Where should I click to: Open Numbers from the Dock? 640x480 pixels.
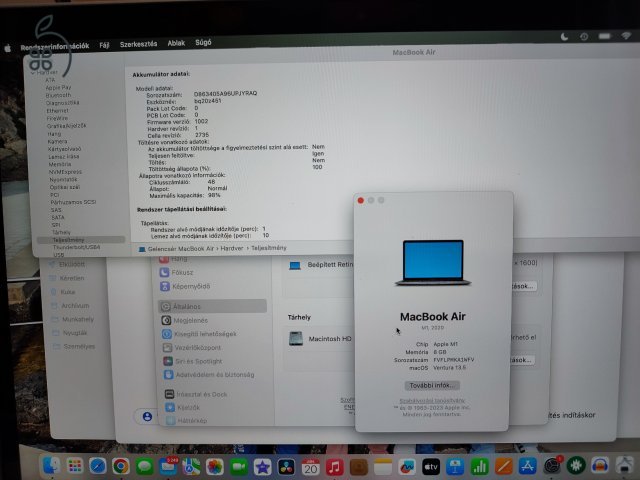click(479, 467)
